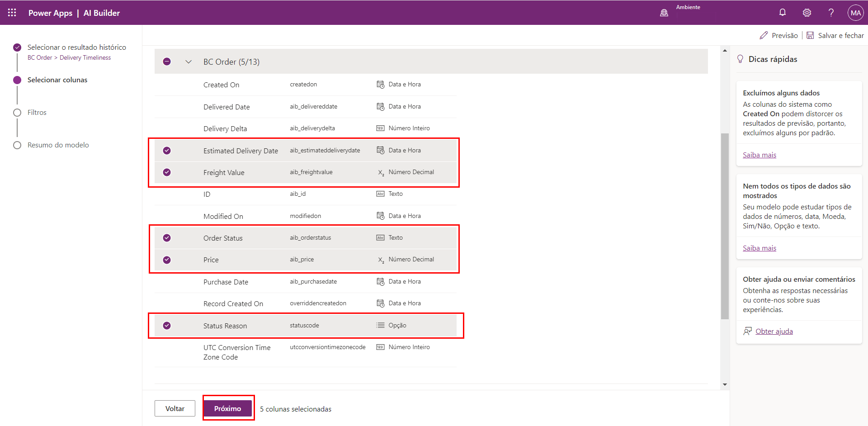Viewport: 868px width, 426px height.
Task: Uncheck Status Reason column
Action: [x=167, y=326]
